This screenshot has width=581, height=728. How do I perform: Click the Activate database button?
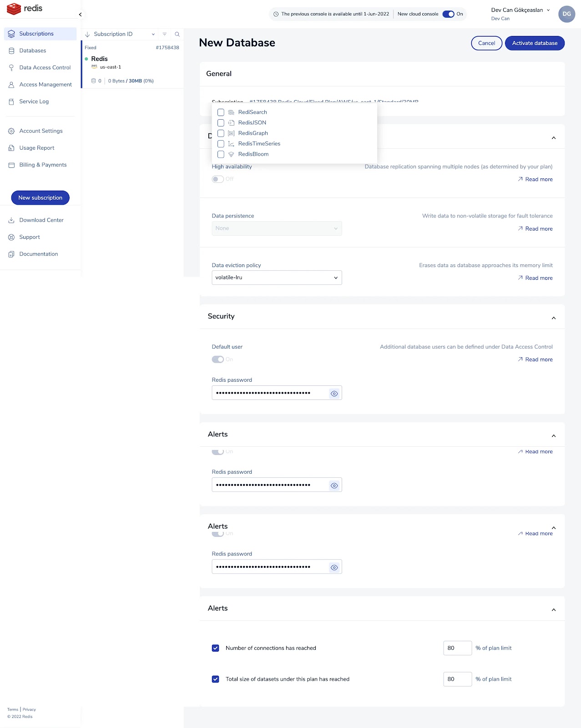(535, 43)
